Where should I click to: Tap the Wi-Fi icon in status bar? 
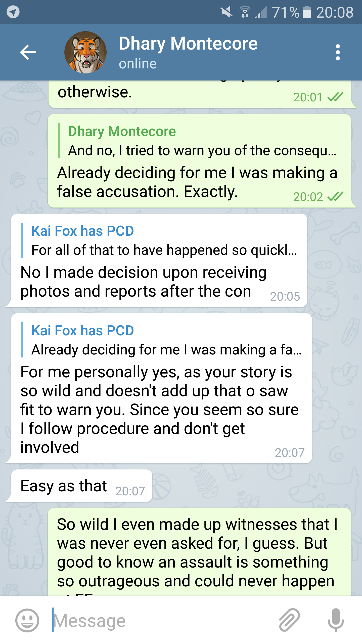click(x=245, y=12)
